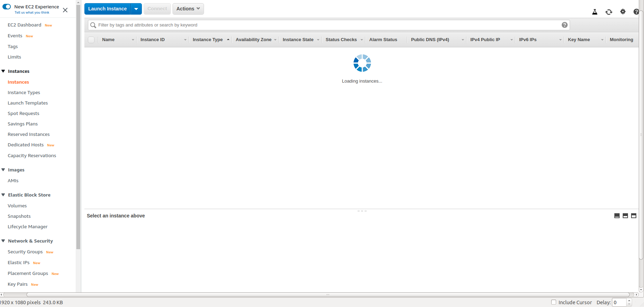This screenshot has width=644, height=307.
Task: Open the Launch Instance dropdown arrow
Action: tap(136, 9)
